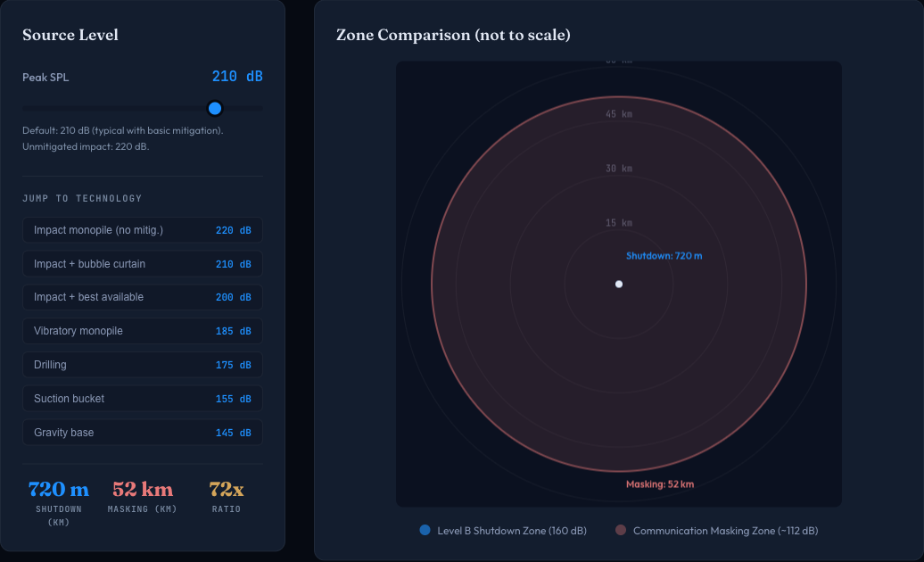Select the Impact + best available entry
924x562 pixels.
click(x=142, y=297)
